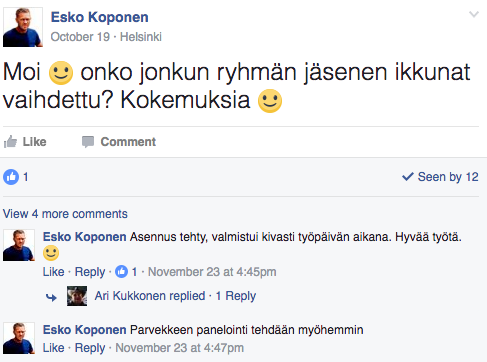
Task: Expand the 1 Reply thread
Action: point(236,296)
